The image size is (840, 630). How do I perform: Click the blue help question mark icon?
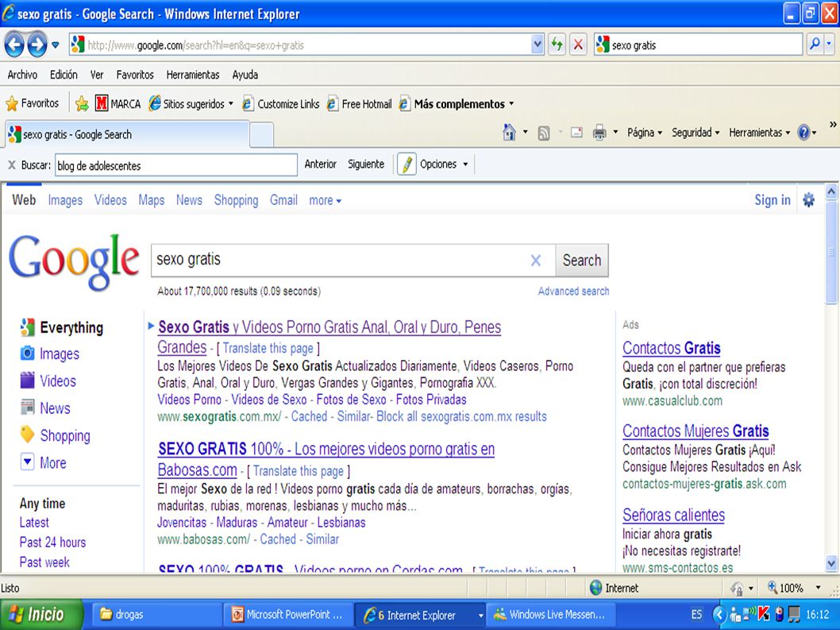pyautogui.click(x=803, y=133)
